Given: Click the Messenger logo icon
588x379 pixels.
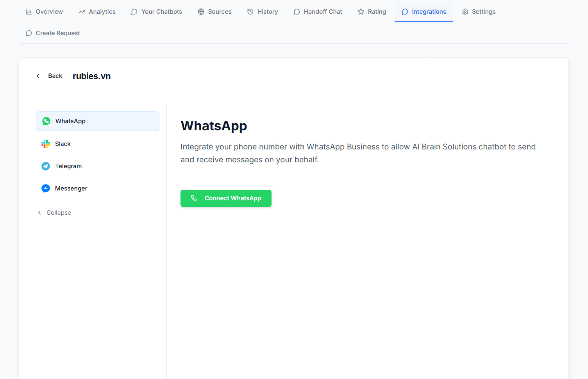Looking at the screenshot, I should (46, 189).
